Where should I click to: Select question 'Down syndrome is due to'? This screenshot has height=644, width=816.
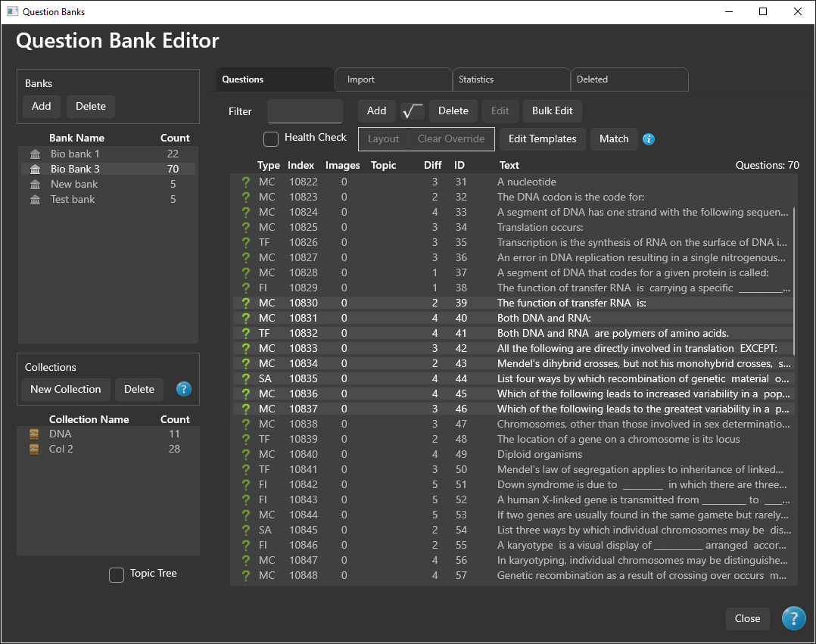[x=513, y=484]
